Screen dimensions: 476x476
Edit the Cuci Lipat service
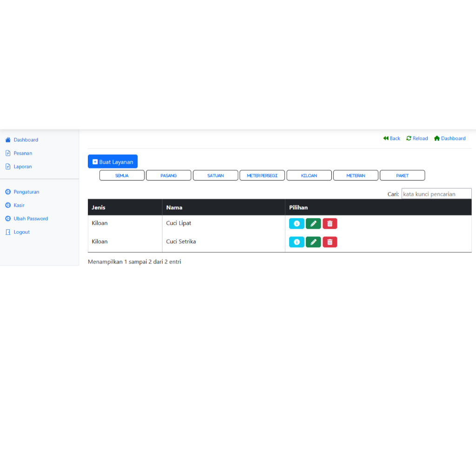[x=313, y=224]
